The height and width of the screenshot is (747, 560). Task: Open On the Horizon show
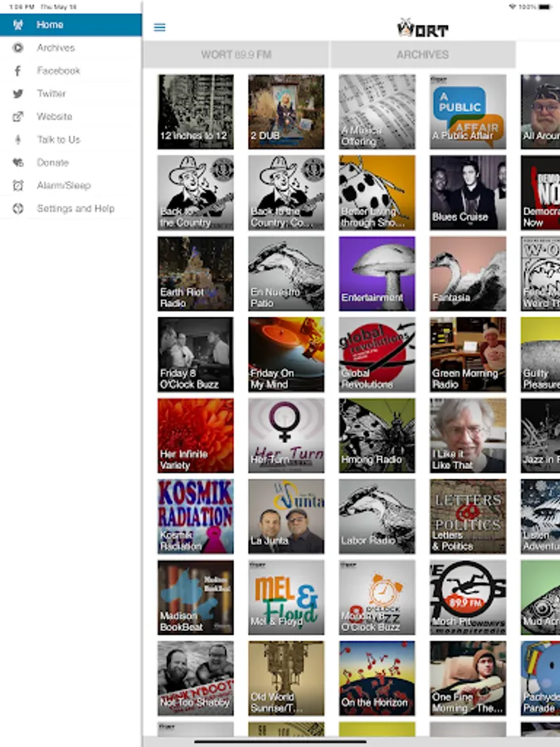pyautogui.click(x=377, y=678)
